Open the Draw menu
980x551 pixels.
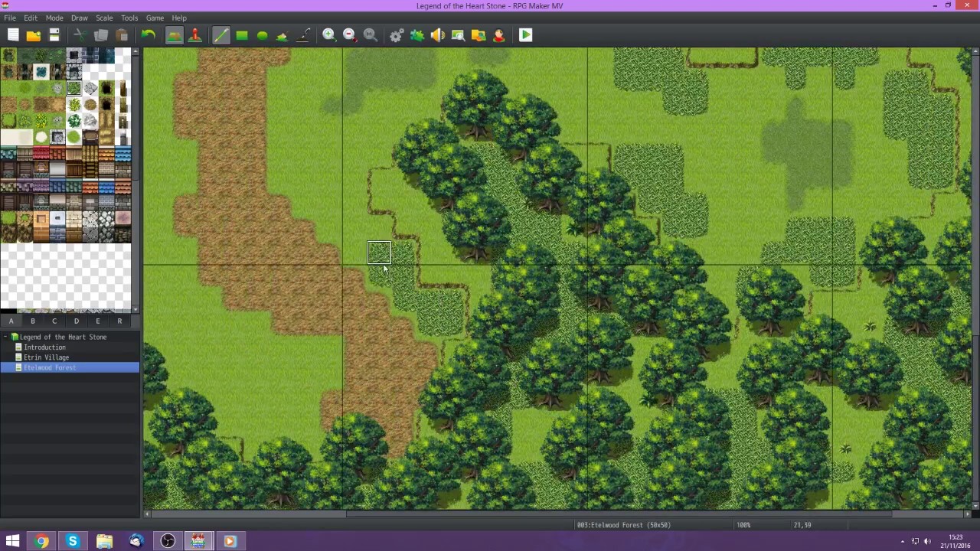pos(80,18)
